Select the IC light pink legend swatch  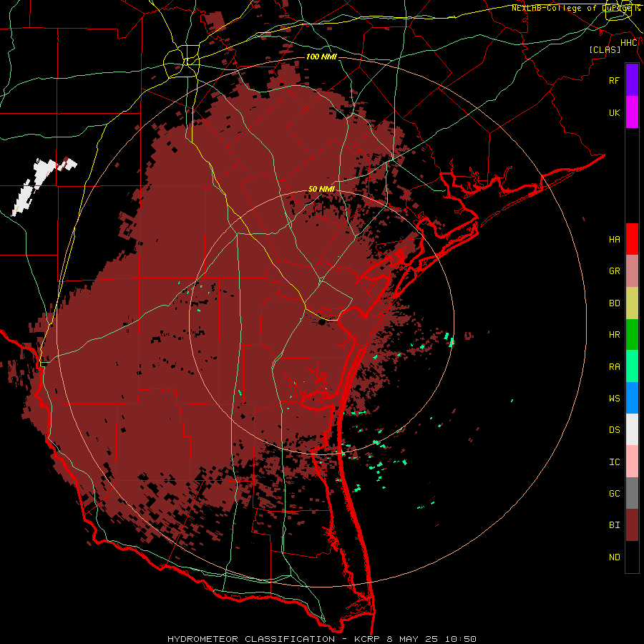632,462
